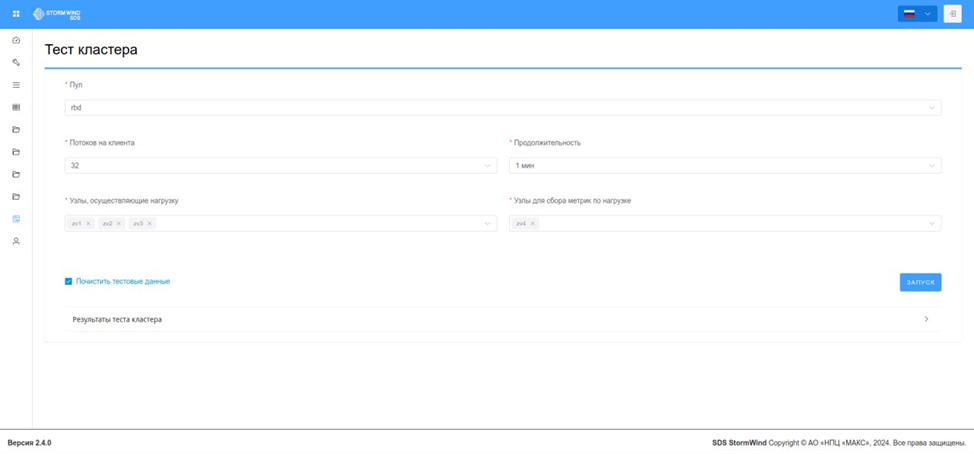Click the ЗАПУСК button
This screenshot has width=974, height=454.
(x=920, y=282)
